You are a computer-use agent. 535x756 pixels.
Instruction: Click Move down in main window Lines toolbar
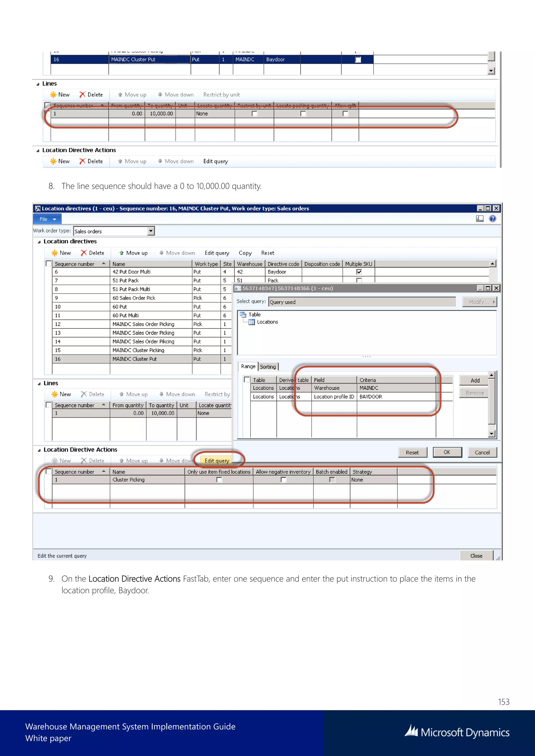click(177, 394)
